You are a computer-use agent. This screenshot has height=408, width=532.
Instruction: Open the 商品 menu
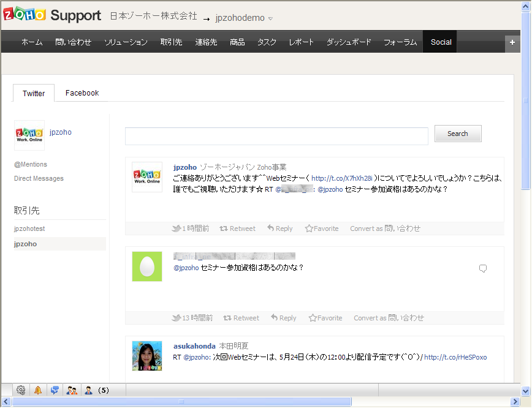tap(237, 42)
